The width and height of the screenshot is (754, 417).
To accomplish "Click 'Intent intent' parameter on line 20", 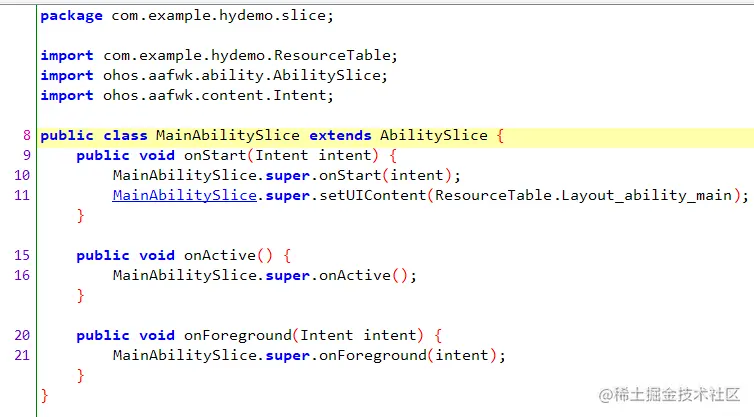I will pos(359,335).
